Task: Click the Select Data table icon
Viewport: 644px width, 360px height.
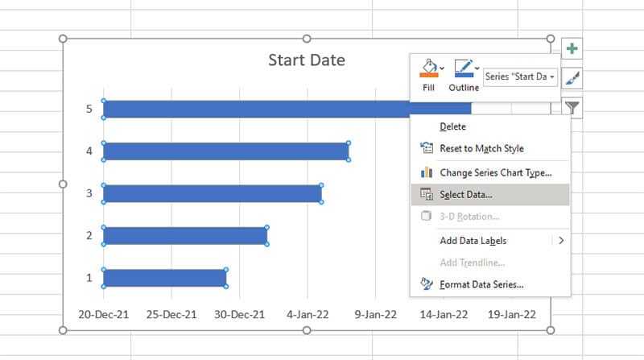Action: [x=427, y=194]
